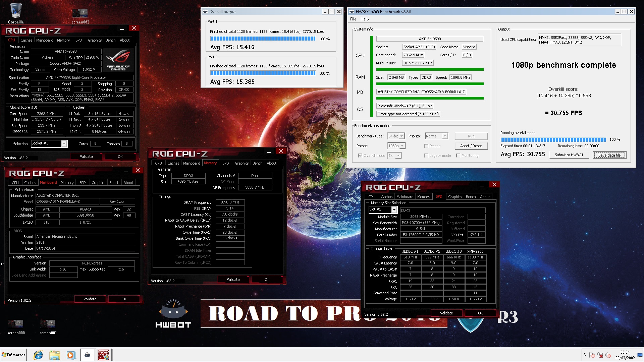Screen dimensions: 644x362
Task: Open the Slot #2 memory slot dropdown
Action: point(383,209)
